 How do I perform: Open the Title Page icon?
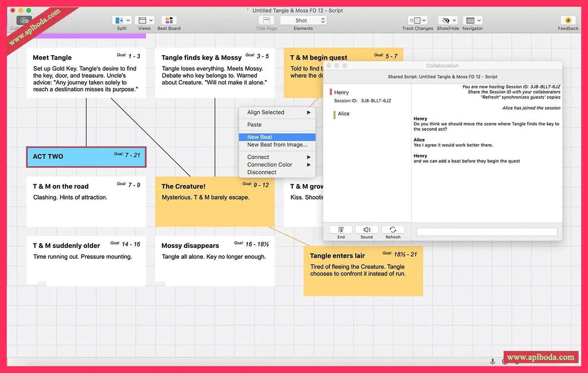tap(266, 21)
